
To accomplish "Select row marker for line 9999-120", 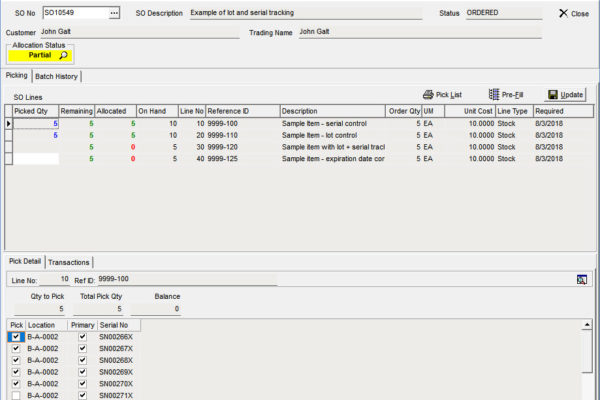I will tap(8, 147).
